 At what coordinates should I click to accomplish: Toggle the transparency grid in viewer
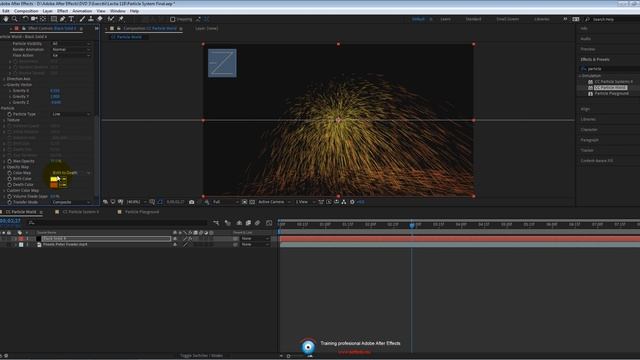(x=252, y=202)
